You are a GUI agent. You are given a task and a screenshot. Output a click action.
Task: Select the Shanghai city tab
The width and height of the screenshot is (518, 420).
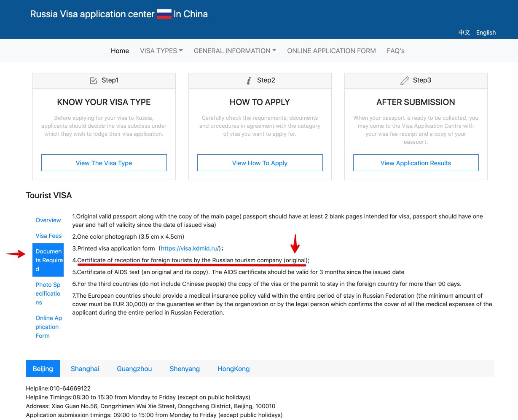click(x=85, y=369)
